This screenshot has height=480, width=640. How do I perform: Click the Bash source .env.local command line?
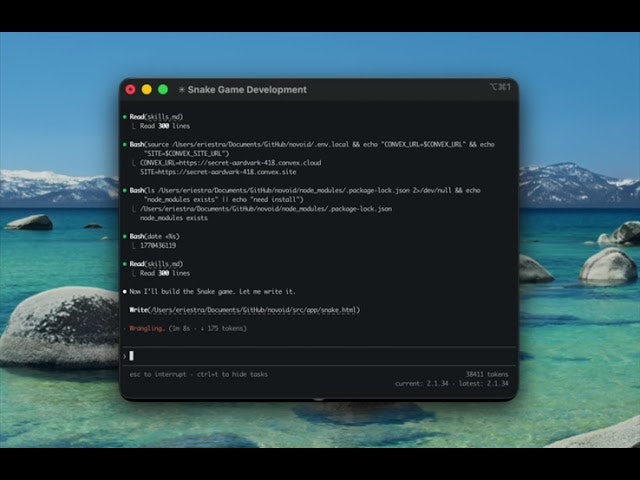pyautogui.click(x=312, y=149)
